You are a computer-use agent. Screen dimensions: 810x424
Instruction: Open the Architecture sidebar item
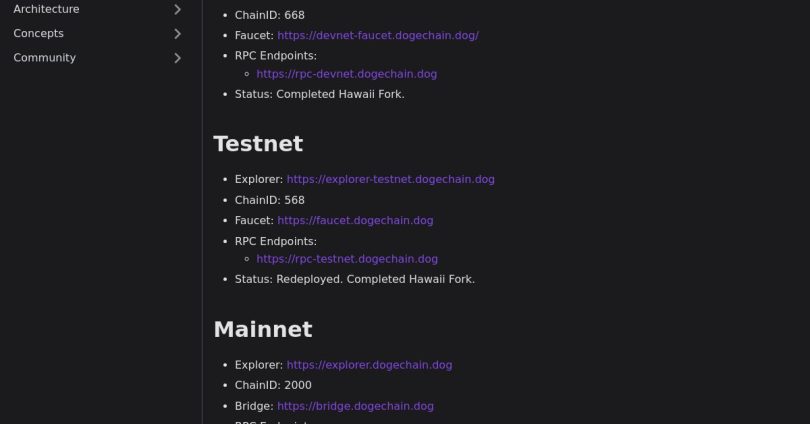pyautogui.click(x=46, y=10)
